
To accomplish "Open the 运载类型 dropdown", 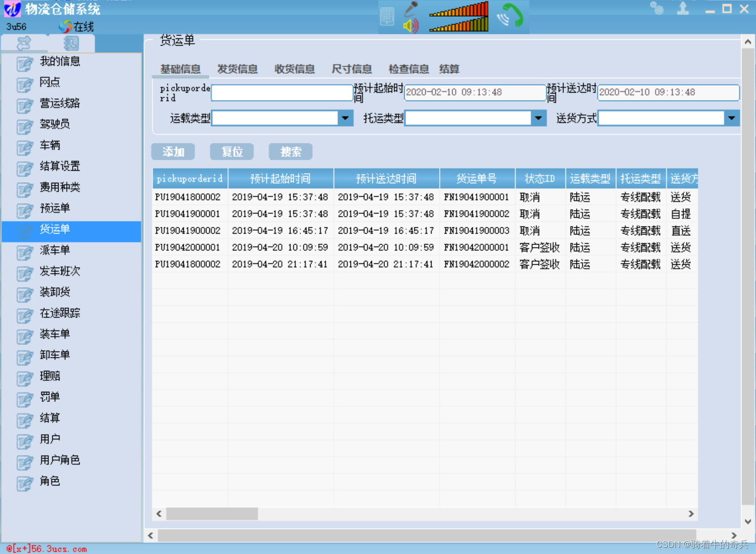I will [345, 118].
